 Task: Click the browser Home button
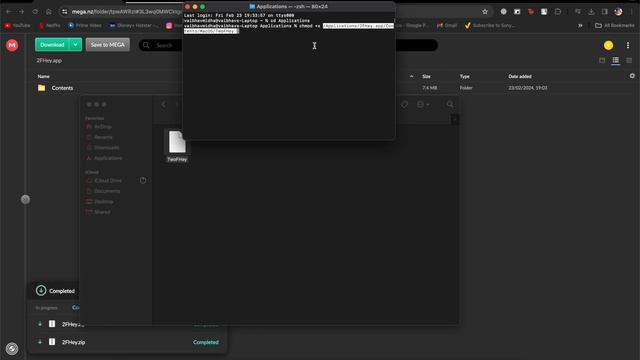(x=49, y=12)
